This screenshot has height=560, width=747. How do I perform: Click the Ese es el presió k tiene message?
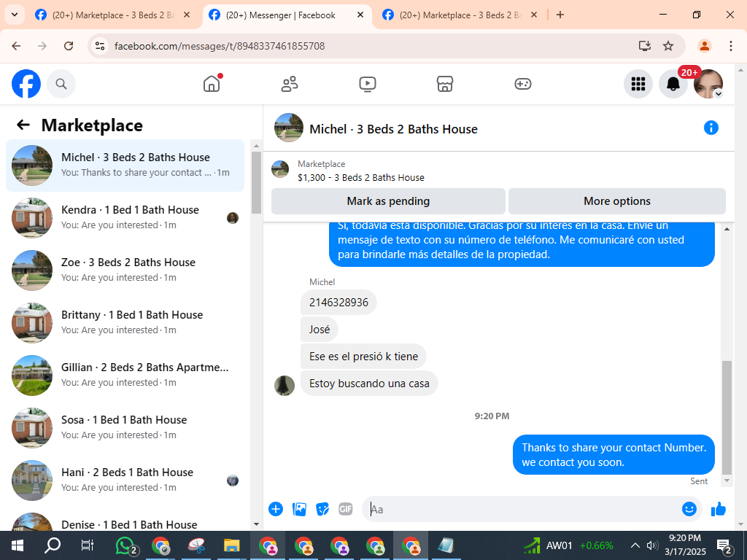tap(363, 356)
